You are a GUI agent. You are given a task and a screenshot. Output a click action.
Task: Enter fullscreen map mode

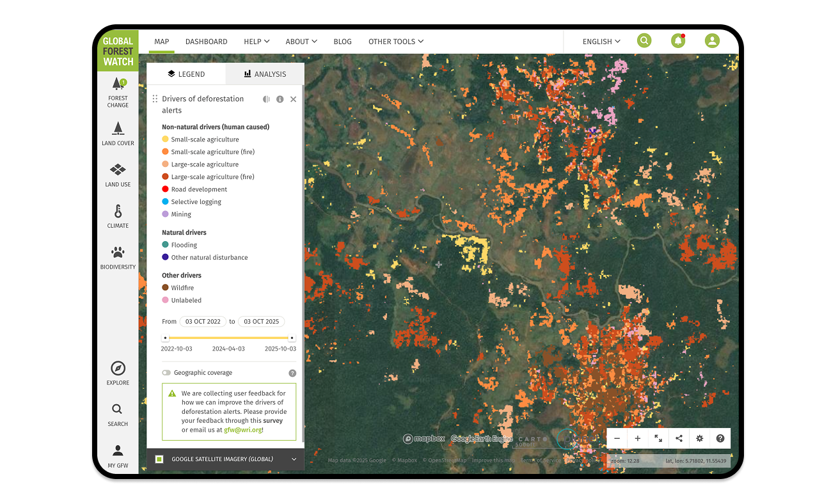click(x=658, y=438)
